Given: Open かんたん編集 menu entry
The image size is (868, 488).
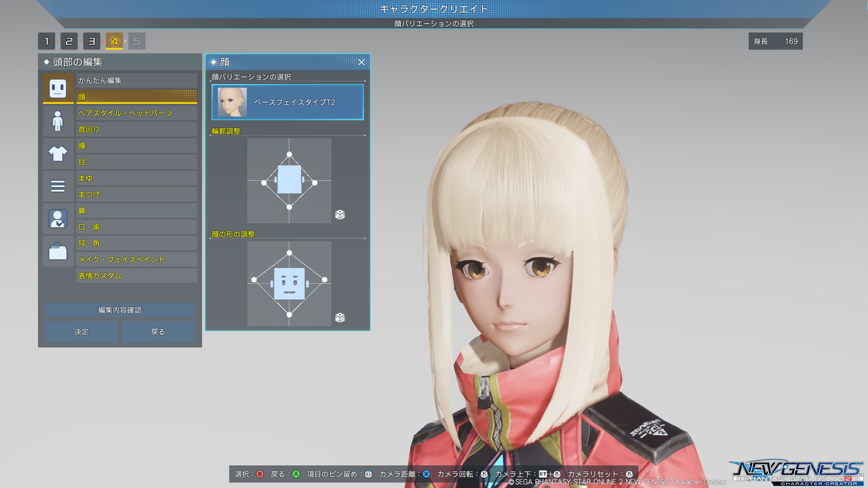Looking at the screenshot, I should click(x=136, y=81).
